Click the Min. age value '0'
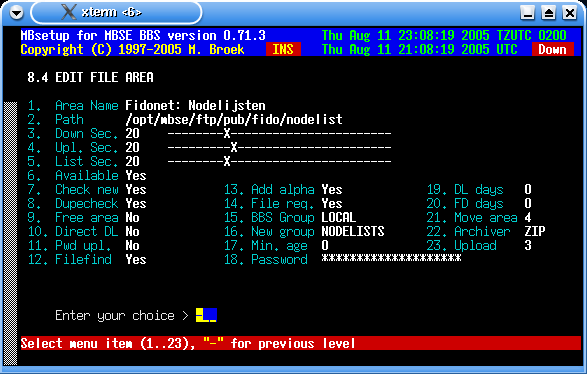The image size is (587, 374). [x=325, y=246]
